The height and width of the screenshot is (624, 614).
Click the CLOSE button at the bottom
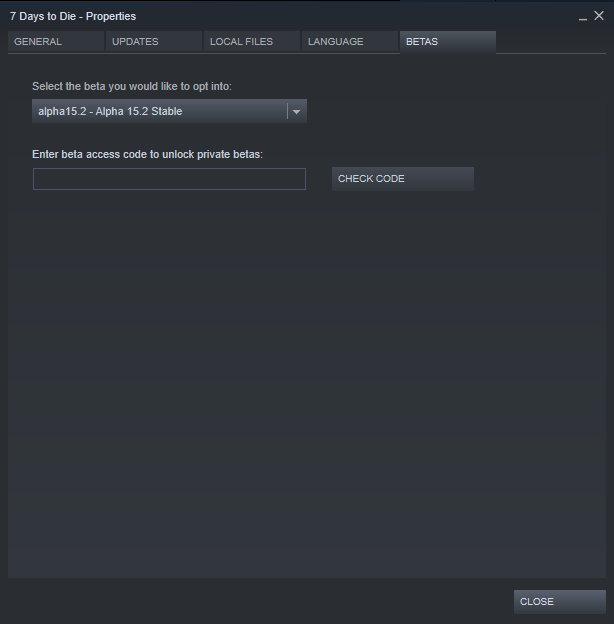tap(560, 601)
